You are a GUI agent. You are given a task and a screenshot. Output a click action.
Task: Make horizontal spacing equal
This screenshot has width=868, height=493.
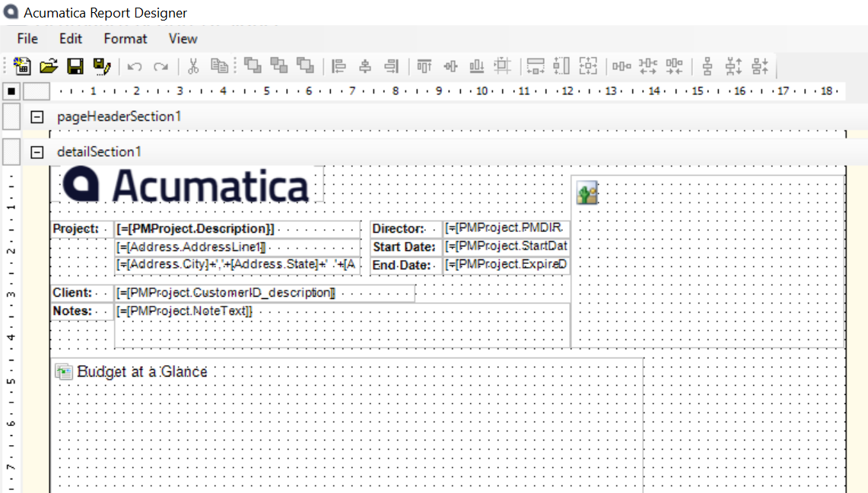tap(622, 66)
